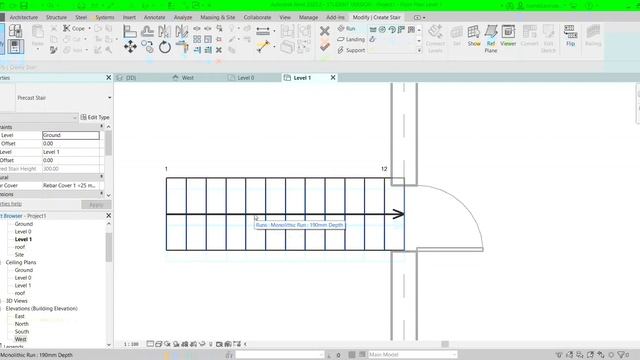640x360 pixels.
Task: Select the Move tool in Modify panel
Action: (x=130, y=47)
